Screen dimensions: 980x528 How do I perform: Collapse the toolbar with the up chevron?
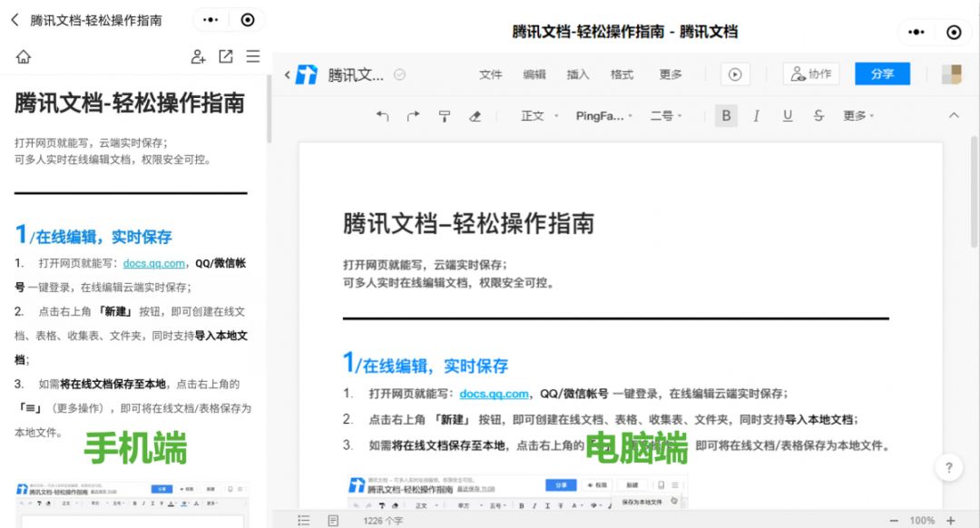coord(954,115)
